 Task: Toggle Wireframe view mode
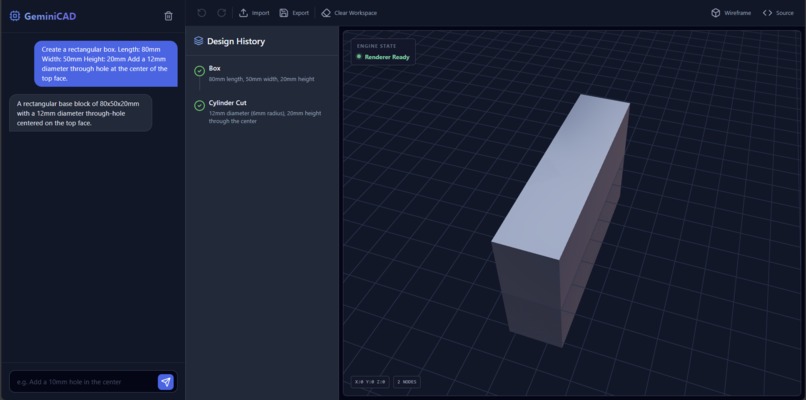[x=731, y=13]
